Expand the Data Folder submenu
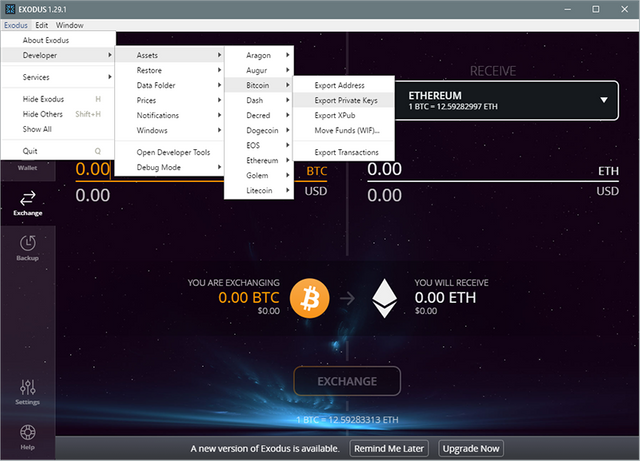The width and height of the screenshot is (640, 461). (169, 85)
